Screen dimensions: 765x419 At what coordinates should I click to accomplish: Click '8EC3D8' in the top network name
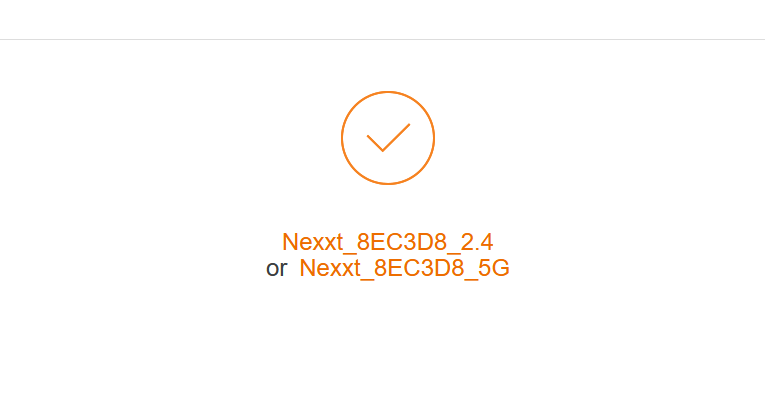click(402, 242)
